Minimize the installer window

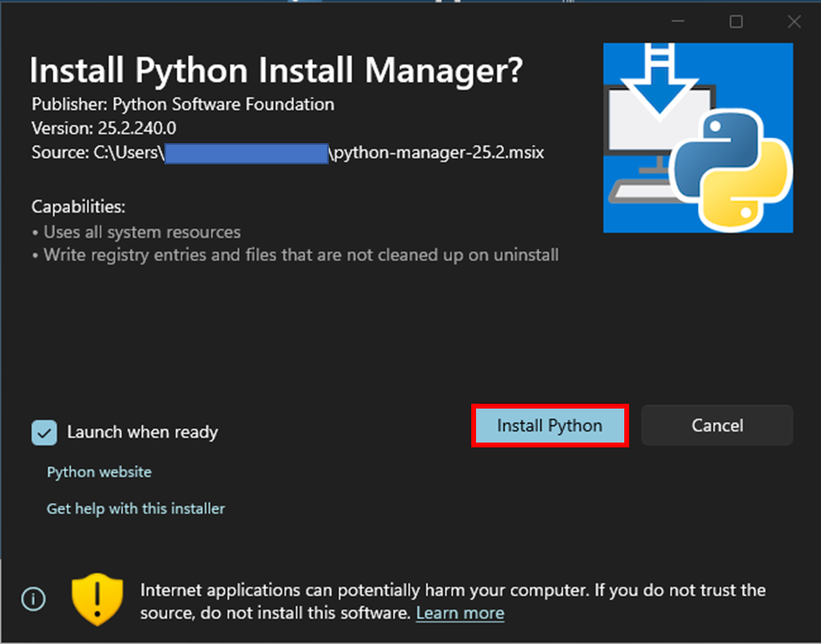point(678,22)
